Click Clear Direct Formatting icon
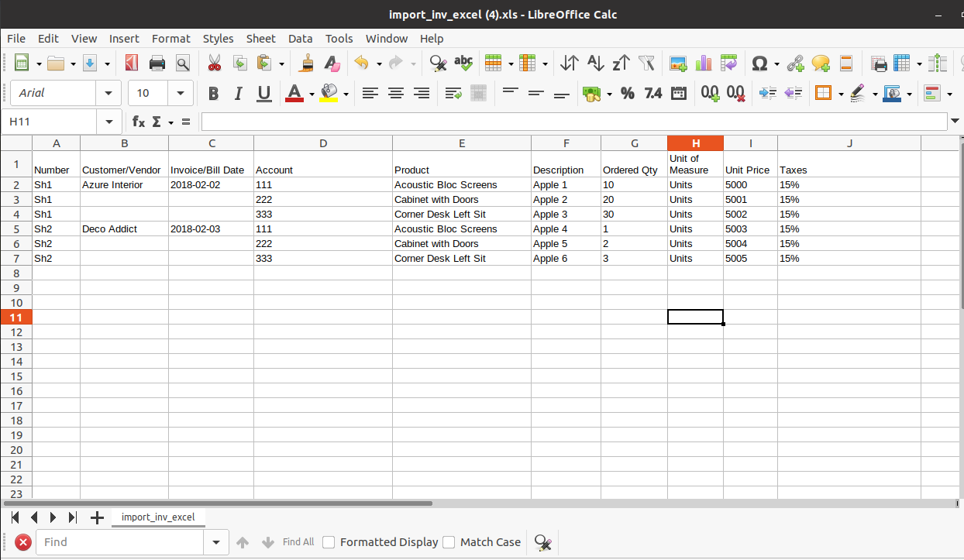This screenshot has height=560, width=964. click(332, 64)
